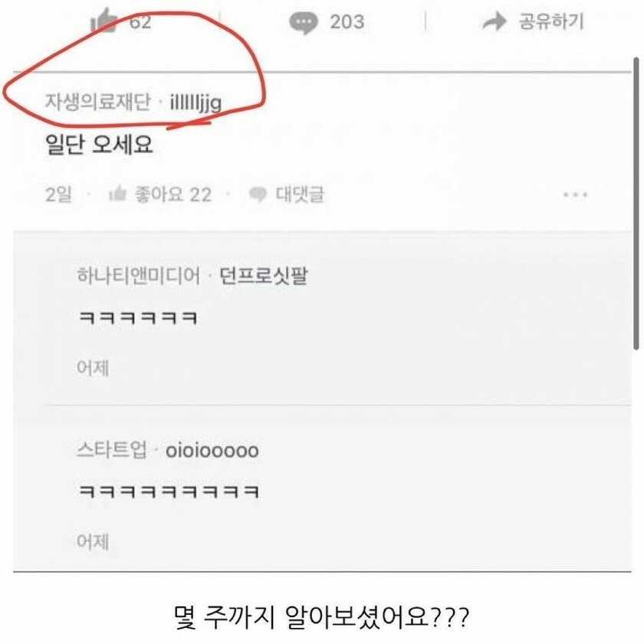The height and width of the screenshot is (644, 644).
Task: Open the profile of oioiooooo
Action: (x=212, y=451)
